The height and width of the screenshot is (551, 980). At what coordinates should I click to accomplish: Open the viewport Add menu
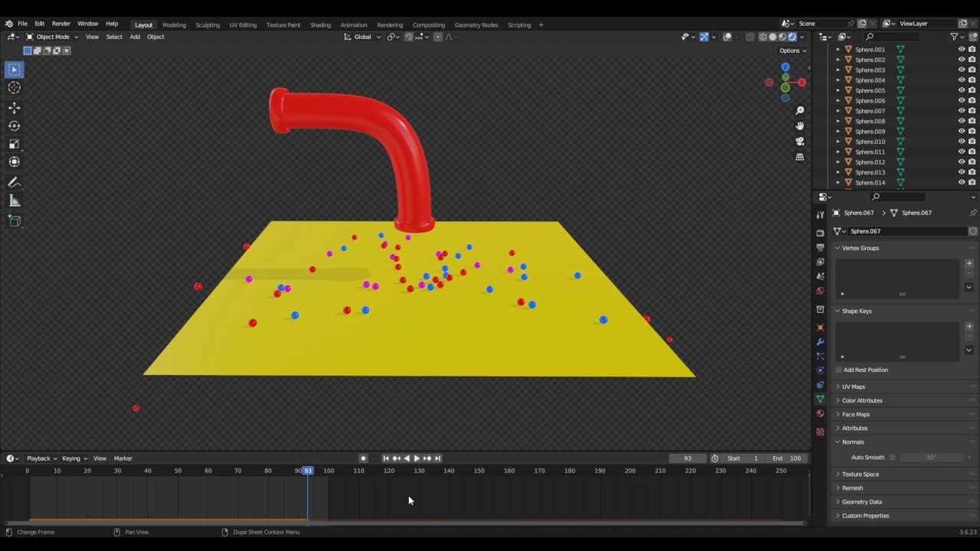(135, 37)
